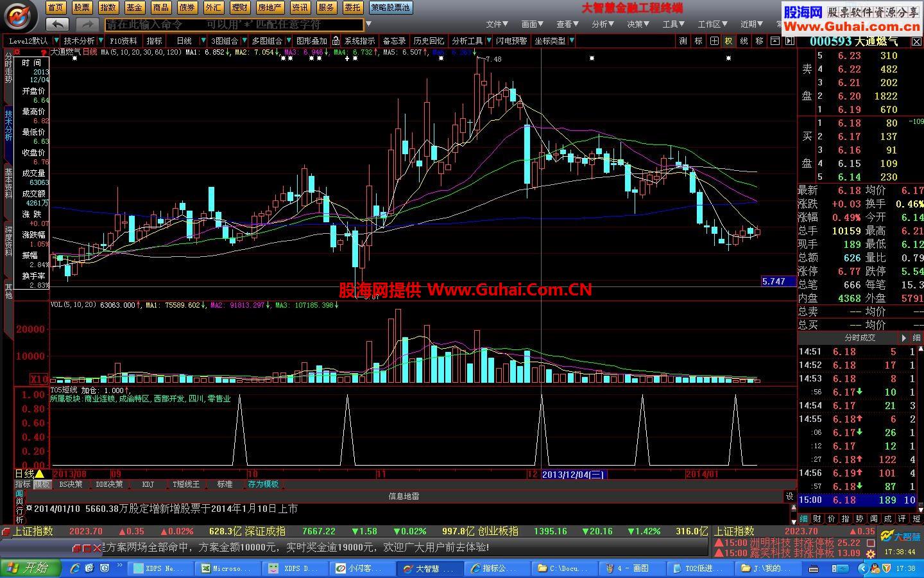Toggle the 权 price adjustment button
The height and width of the screenshot is (578, 924).
(x=729, y=40)
